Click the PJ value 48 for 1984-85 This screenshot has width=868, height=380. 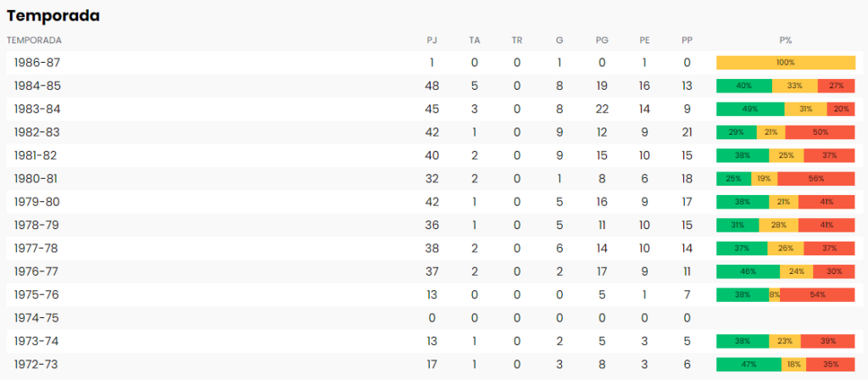click(x=431, y=86)
